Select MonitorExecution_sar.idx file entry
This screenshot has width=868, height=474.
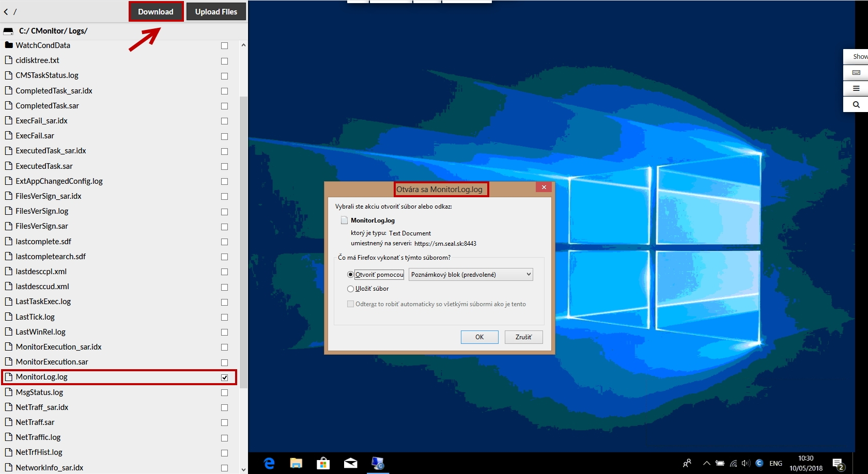[58, 347]
